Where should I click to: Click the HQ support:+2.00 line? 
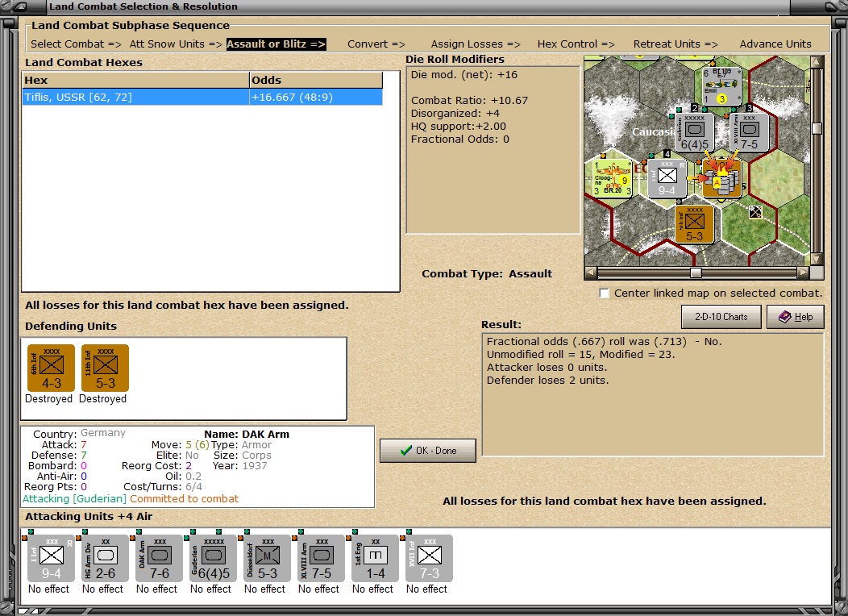click(x=459, y=127)
